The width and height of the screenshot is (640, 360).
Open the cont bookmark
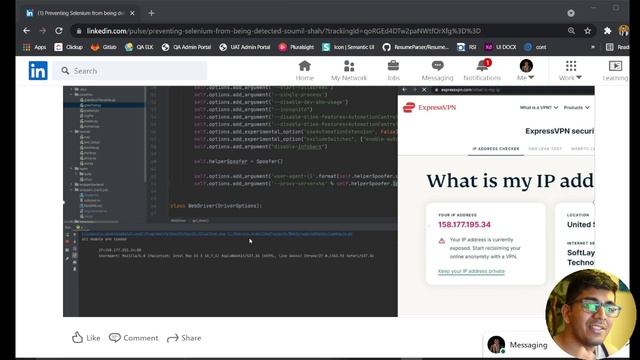(535, 47)
